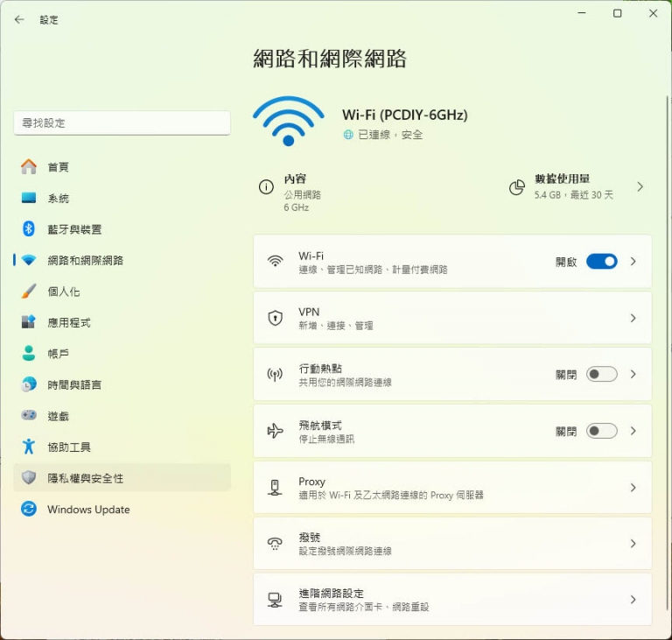Screen dimensions: 672x640
Task: Click the System (系統) monitor icon
Action: coord(29,198)
